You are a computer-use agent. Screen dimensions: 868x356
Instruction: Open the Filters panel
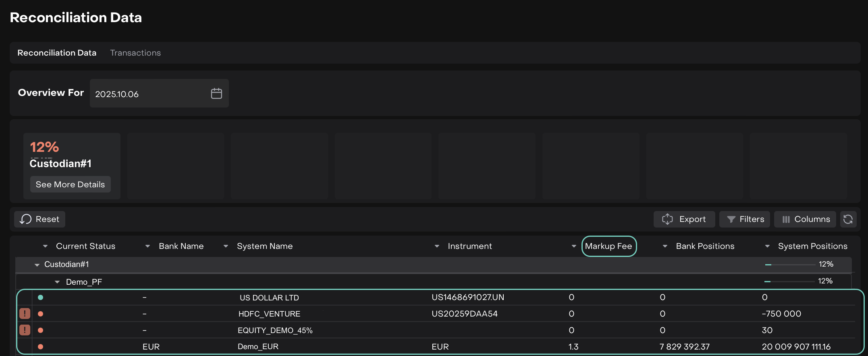pyautogui.click(x=745, y=219)
